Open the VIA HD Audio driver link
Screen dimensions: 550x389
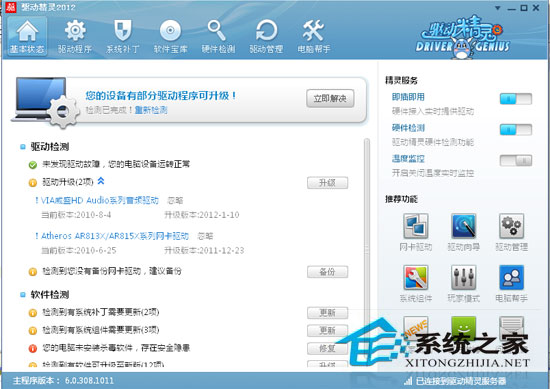100,200
